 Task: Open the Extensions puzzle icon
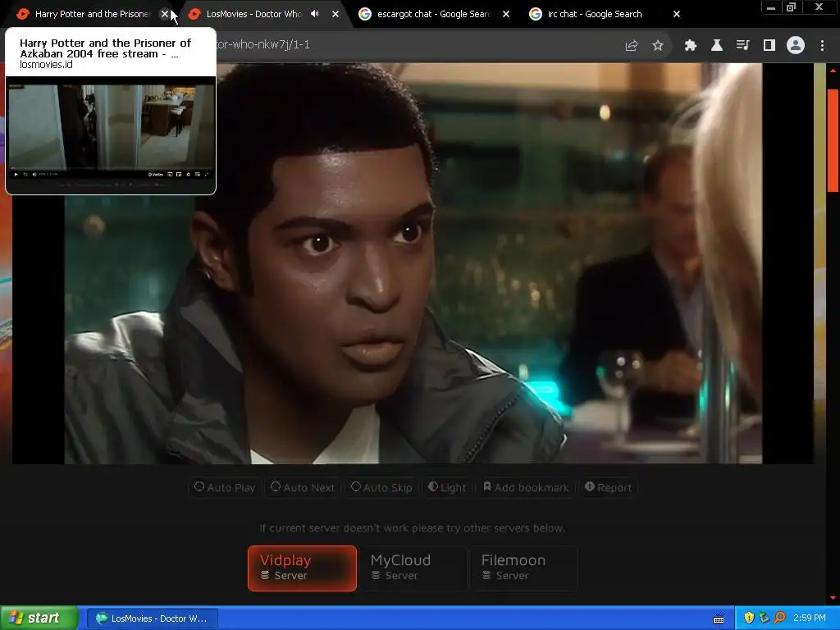[691, 46]
